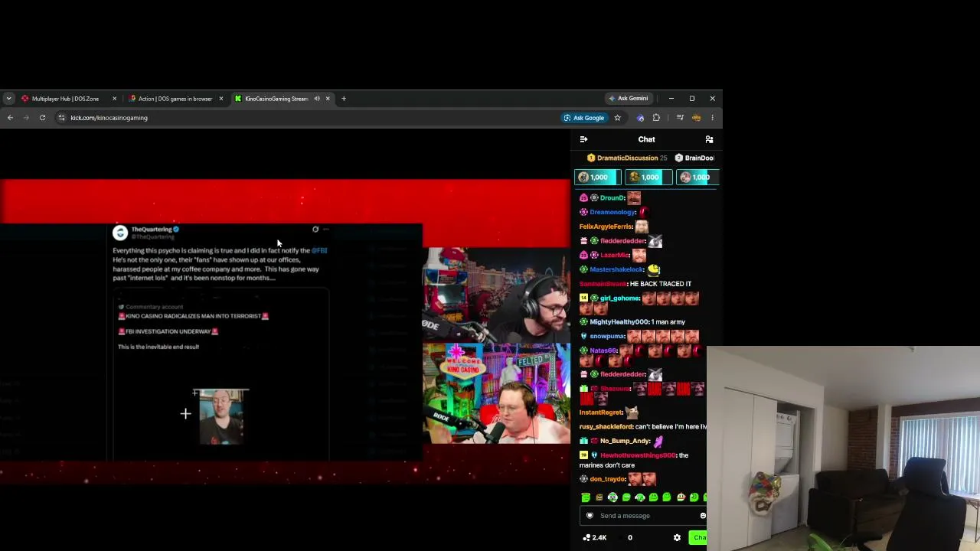Pick the ninth emote in quick emote row

pyautogui.click(x=694, y=497)
